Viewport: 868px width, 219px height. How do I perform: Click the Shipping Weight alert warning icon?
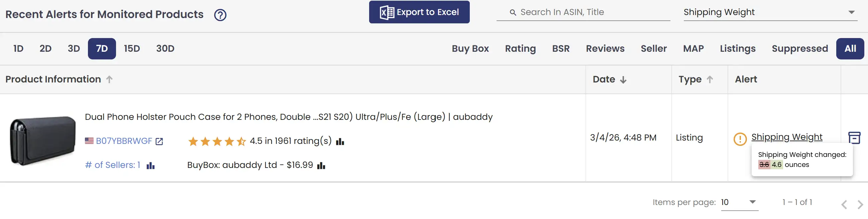pyautogui.click(x=740, y=139)
